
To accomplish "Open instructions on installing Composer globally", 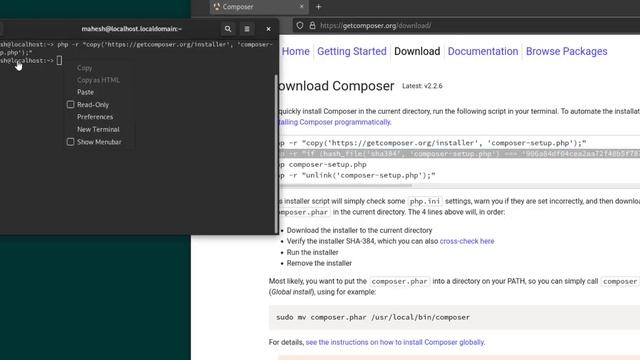I will (x=395, y=342).
